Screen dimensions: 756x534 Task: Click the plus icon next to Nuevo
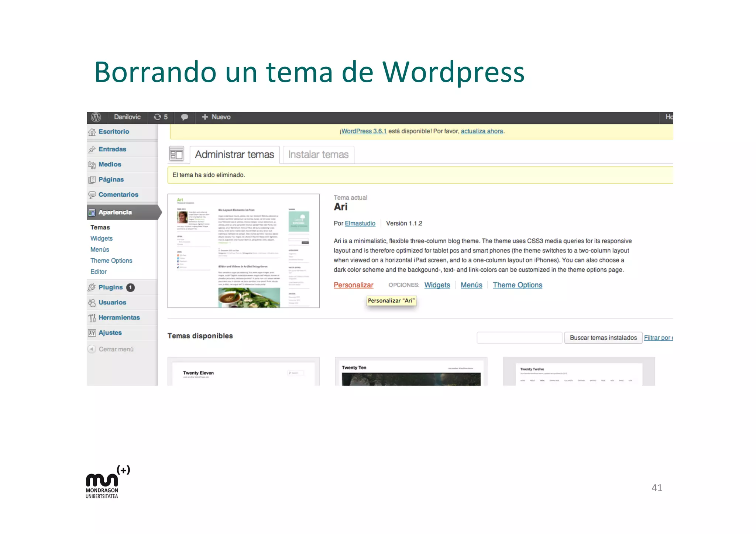205,117
